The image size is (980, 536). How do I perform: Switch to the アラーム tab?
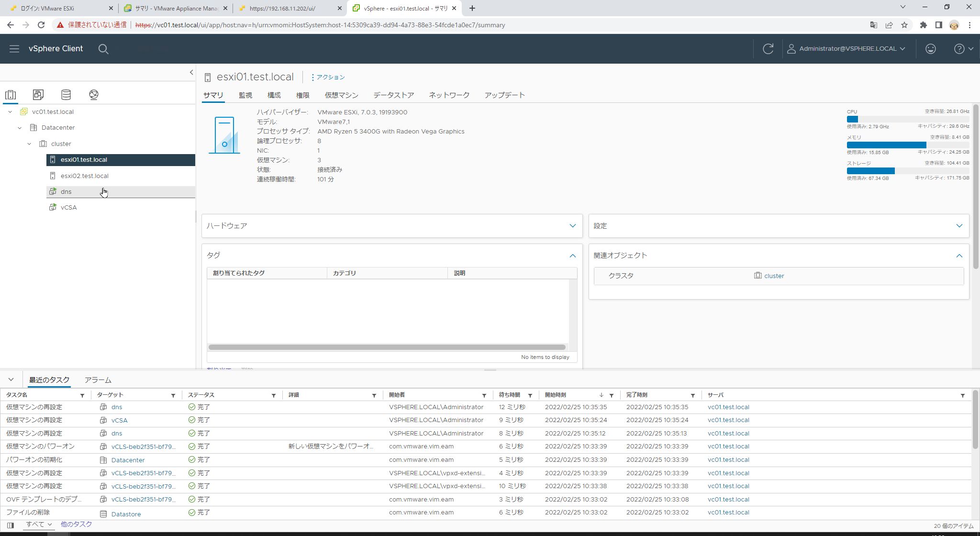pos(98,380)
